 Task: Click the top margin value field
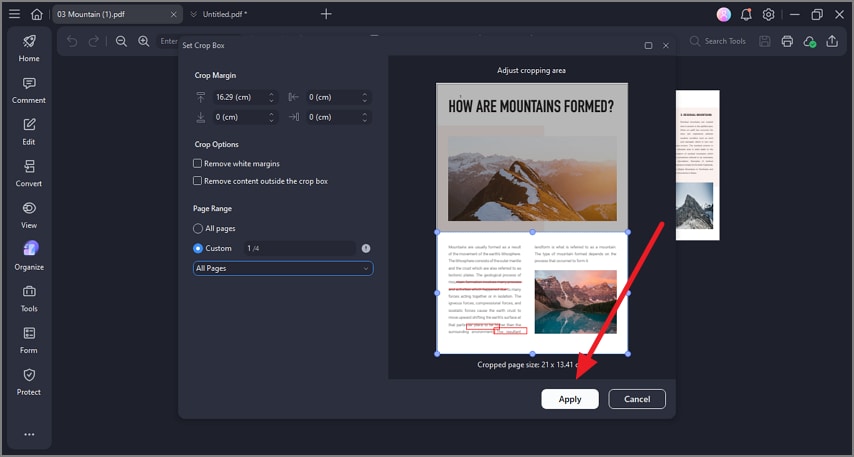click(240, 98)
